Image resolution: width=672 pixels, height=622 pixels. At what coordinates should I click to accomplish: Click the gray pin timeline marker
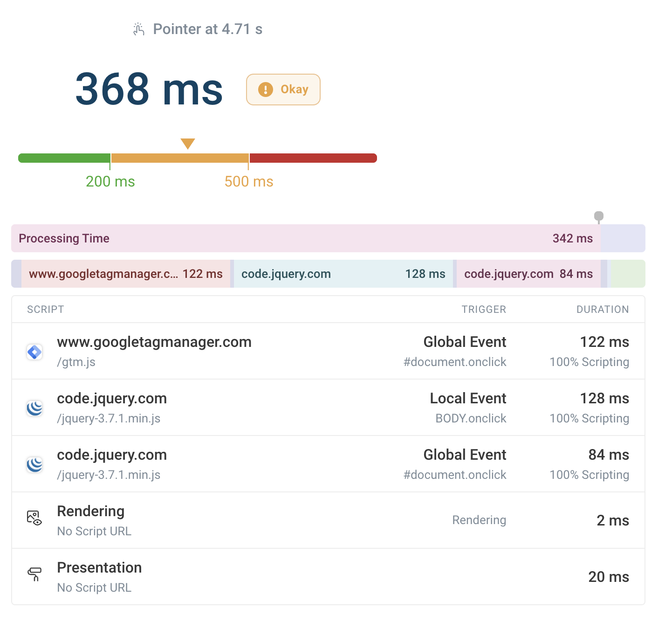(599, 216)
